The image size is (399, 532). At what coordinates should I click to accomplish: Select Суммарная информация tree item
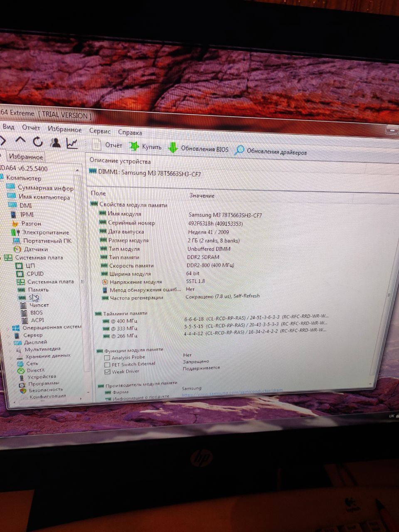pos(40,187)
